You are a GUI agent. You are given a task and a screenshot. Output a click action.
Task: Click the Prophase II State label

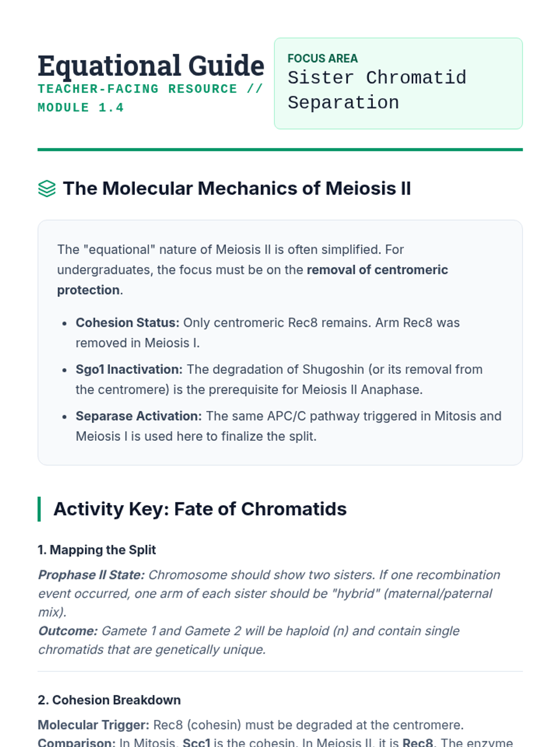[x=91, y=575]
